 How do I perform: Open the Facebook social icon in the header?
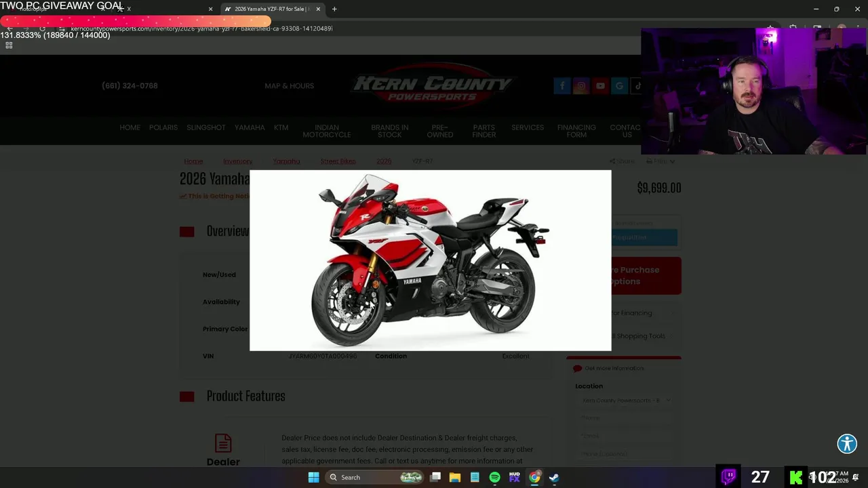562,86
